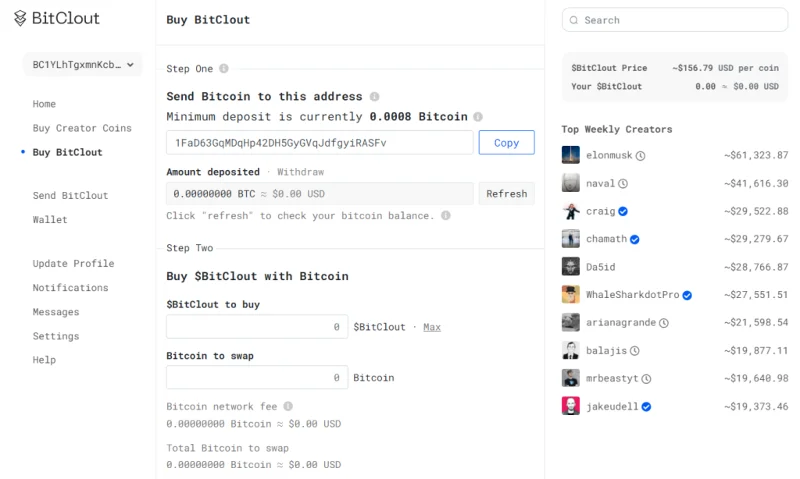Click naval avatar thumbnail
The width and height of the screenshot is (800, 479).
571,183
